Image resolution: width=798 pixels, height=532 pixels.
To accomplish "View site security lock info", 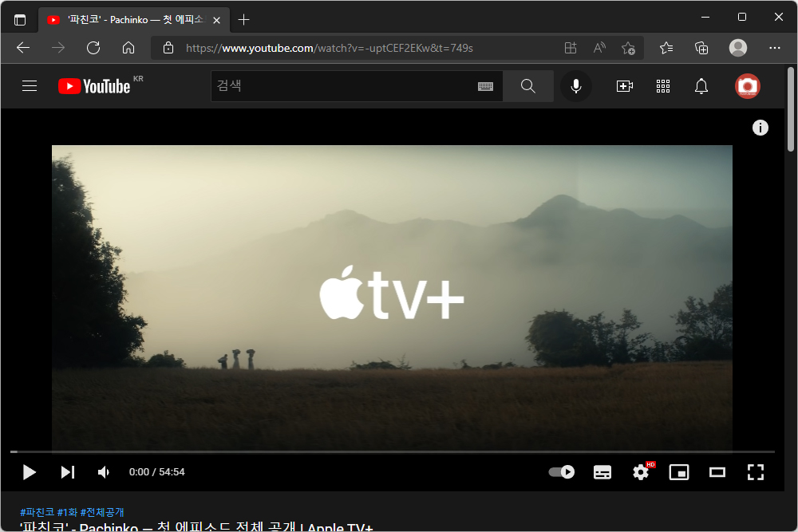I will 168,48.
